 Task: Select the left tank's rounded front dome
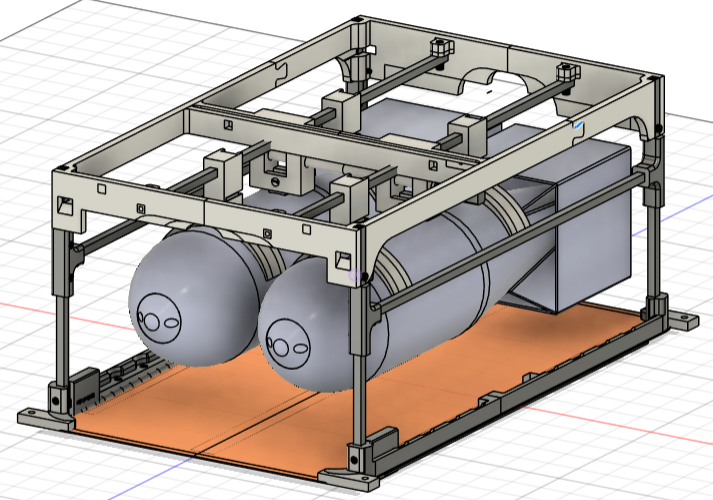(193, 295)
